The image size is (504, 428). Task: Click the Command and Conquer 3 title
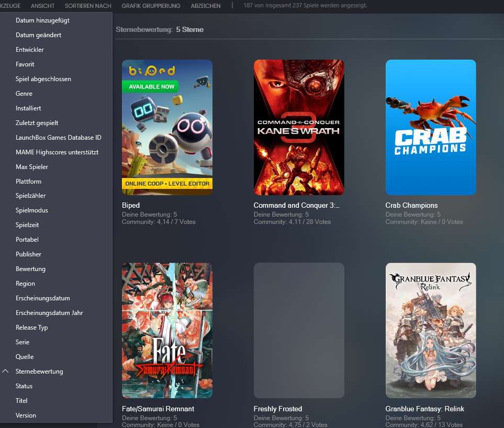pos(296,205)
